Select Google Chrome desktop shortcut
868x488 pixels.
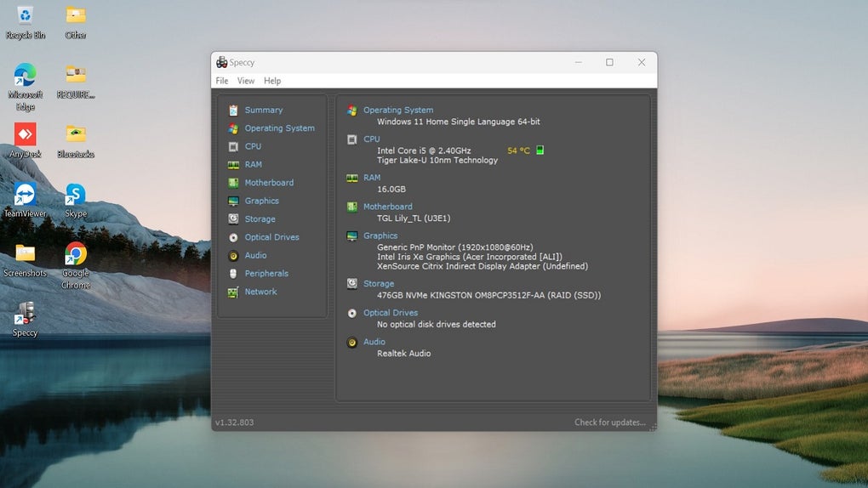click(x=75, y=265)
